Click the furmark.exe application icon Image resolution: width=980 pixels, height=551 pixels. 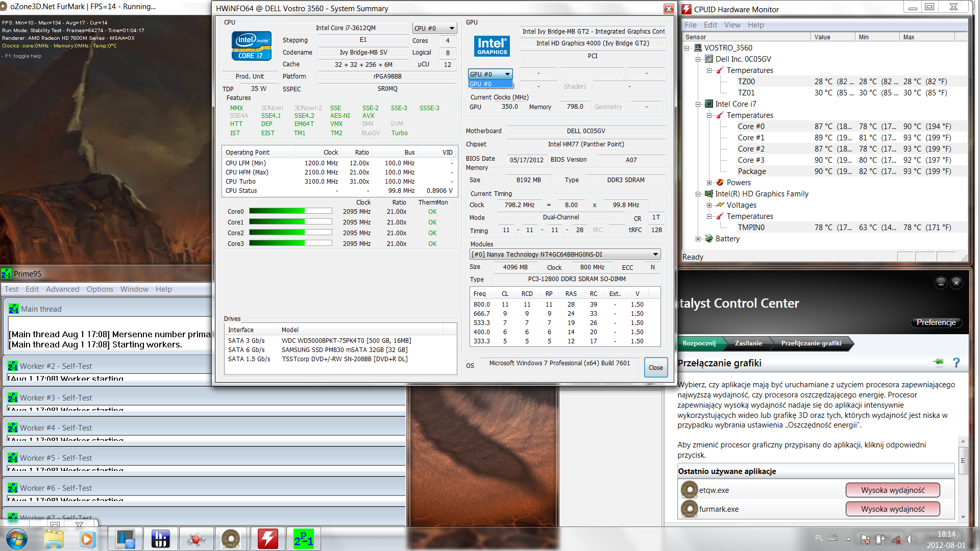(x=689, y=509)
